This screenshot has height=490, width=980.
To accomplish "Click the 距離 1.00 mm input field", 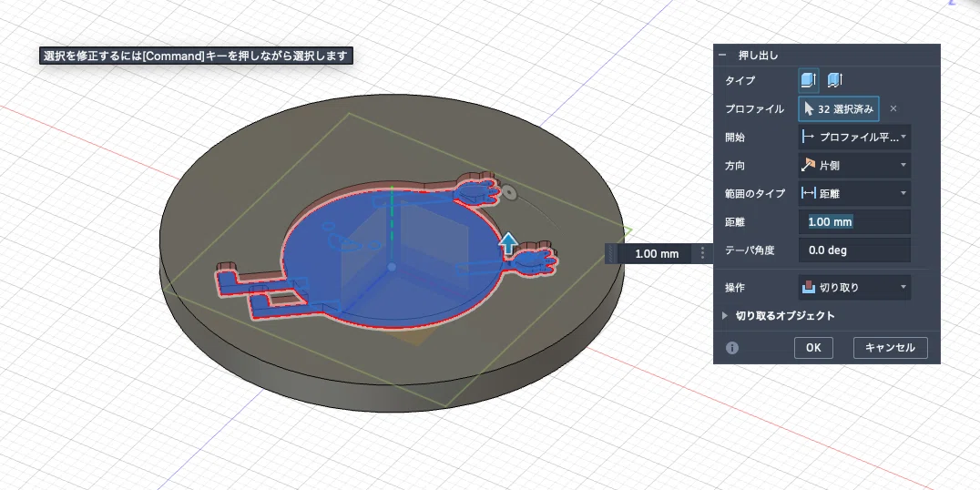I will point(854,222).
